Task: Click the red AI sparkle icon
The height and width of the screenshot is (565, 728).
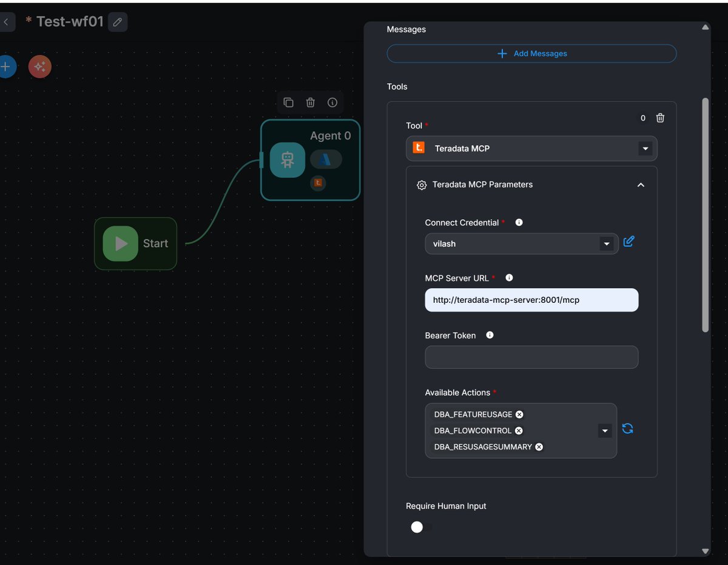Action: (40, 67)
